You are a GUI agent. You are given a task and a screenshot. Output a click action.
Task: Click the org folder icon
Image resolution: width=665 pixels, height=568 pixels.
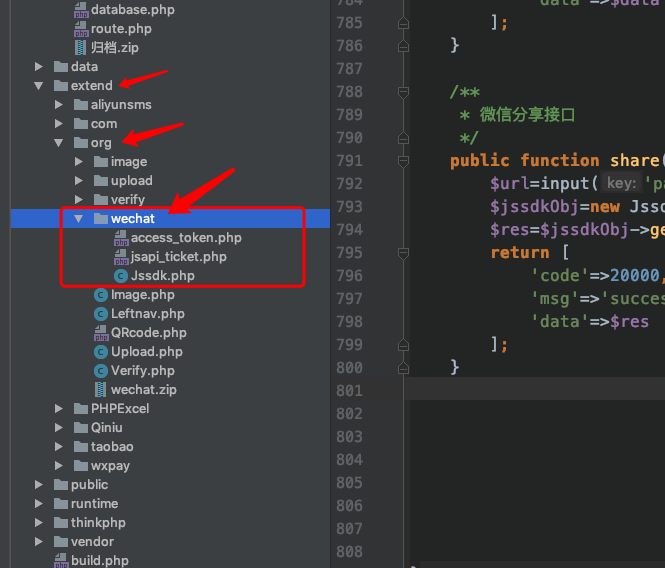coord(81,143)
